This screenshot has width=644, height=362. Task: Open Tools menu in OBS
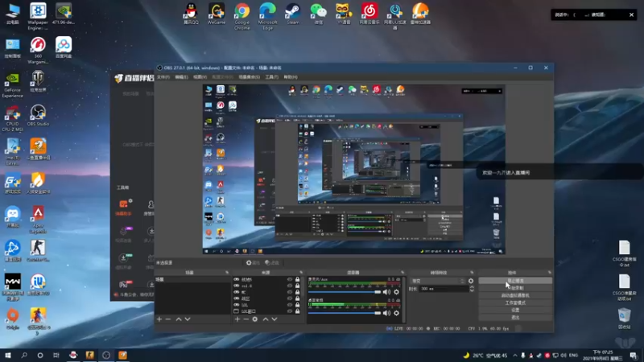point(271,76)
